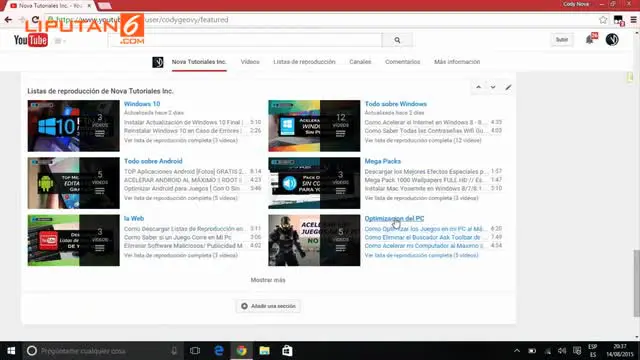Image resolution: width=640 pixels, height=360 pixels.
Task: Open Windows Store from taskbar
Action: tap(287, 351)
